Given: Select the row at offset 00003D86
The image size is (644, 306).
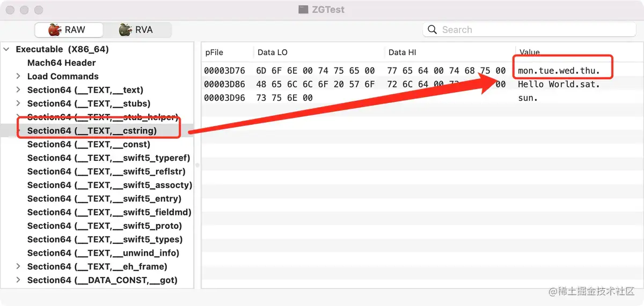Looking at the screenshot, I should 422,84.
